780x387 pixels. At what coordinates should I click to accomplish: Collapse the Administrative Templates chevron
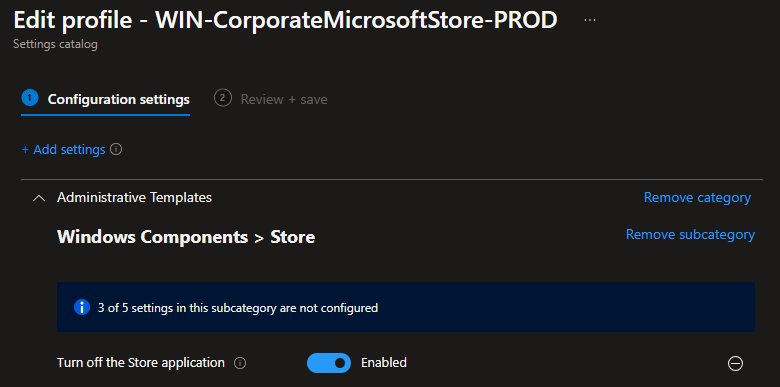click(x=38, y=198)
